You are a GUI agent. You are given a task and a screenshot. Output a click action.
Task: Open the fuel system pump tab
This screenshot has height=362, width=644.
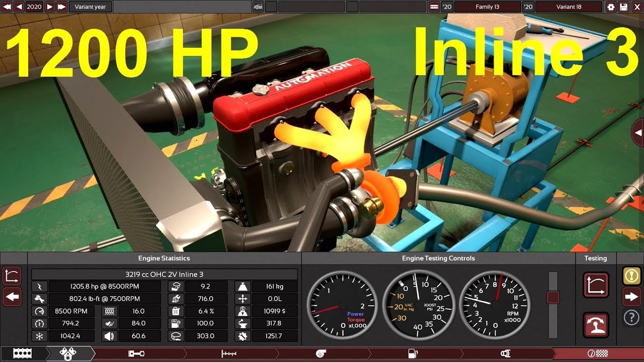(413, 354)
